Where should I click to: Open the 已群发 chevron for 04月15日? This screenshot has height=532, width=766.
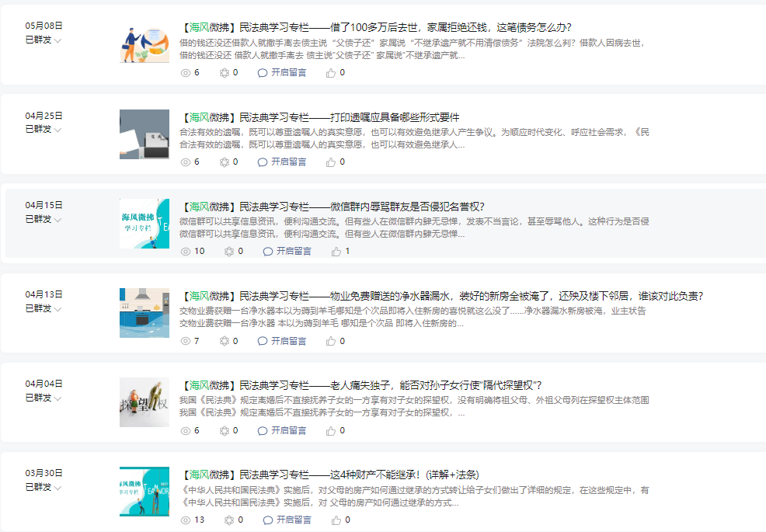(58, 220)
